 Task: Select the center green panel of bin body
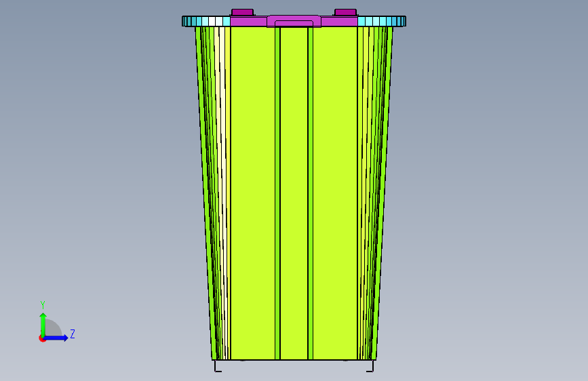point(294,193)
